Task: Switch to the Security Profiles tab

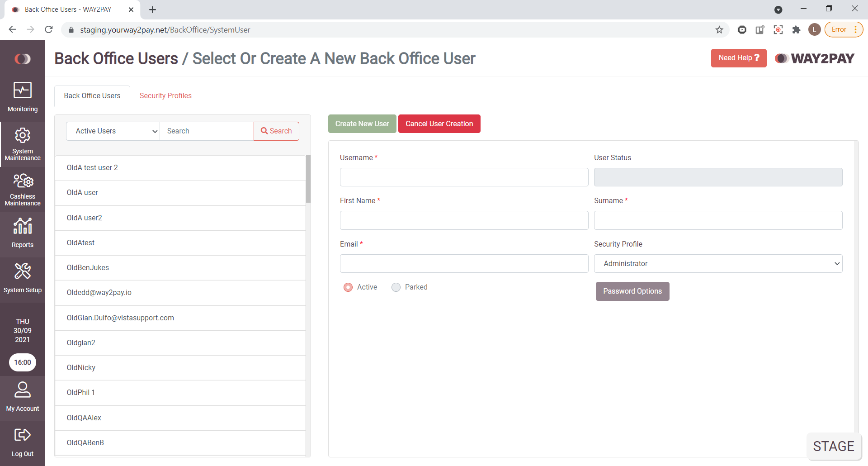Action: 165,95
